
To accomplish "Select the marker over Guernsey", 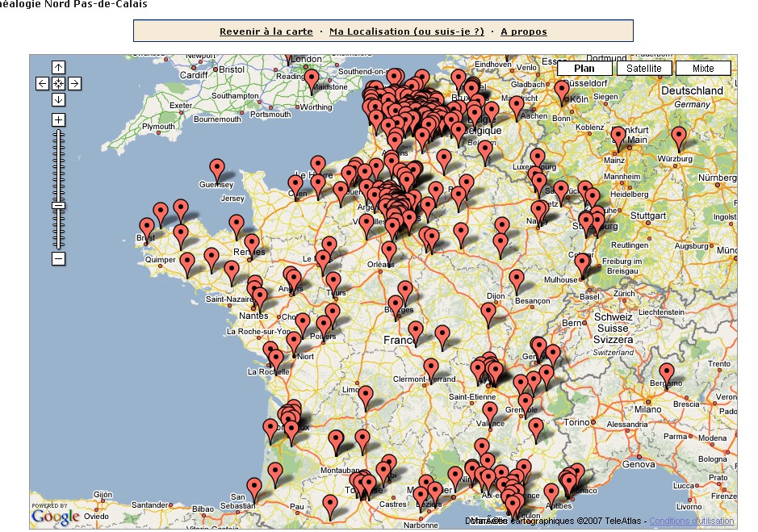I will pos(217,169).
